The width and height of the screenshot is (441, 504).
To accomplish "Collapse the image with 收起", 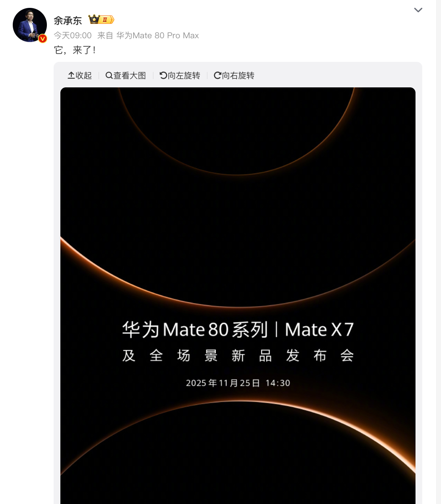I will (79, 75).
